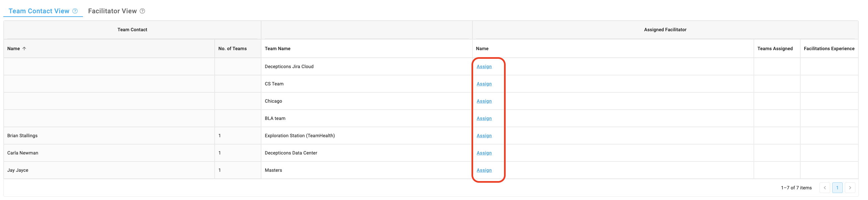The width and height of the screenshot is (868, 200).
Task: Select the CS Team cell
Action: [367, 84]
